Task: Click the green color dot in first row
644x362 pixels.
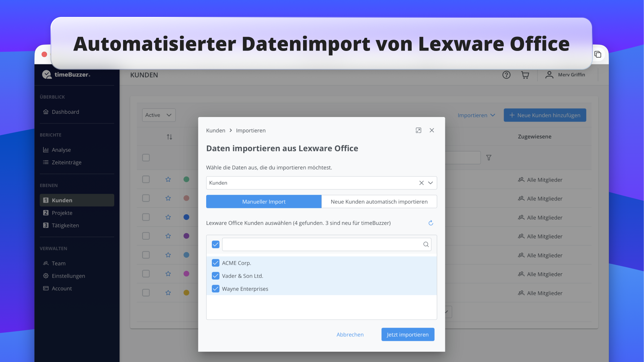Action: coord(186,180)
